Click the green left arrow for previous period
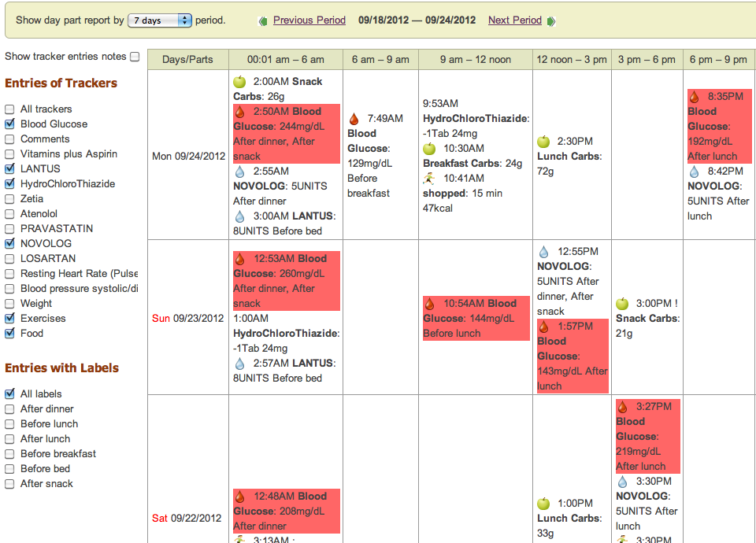The height and width of the screenshot is (543, 756). (263, 21)
